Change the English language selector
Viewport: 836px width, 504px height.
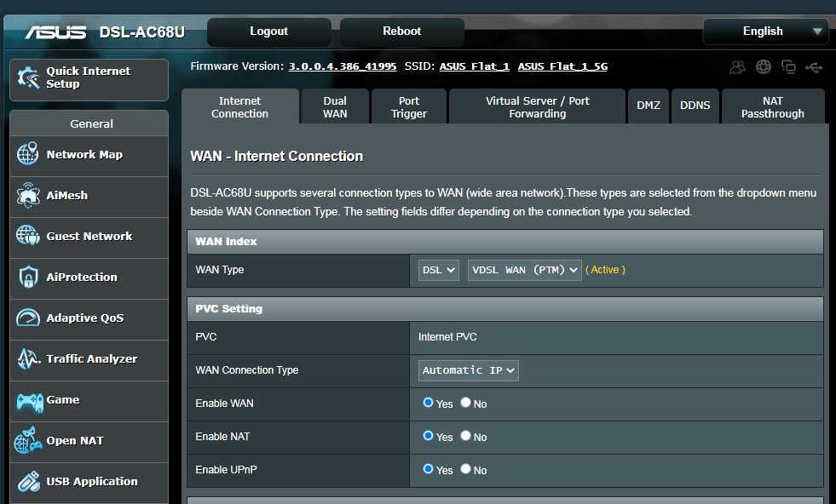(x=764, y=31)
